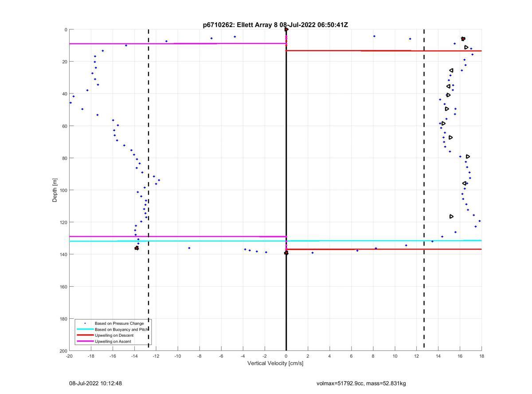Click the velocity axis tick label '-14'
Screen dimensions: 532x394
pyautogui.click(x=134, y=356)
